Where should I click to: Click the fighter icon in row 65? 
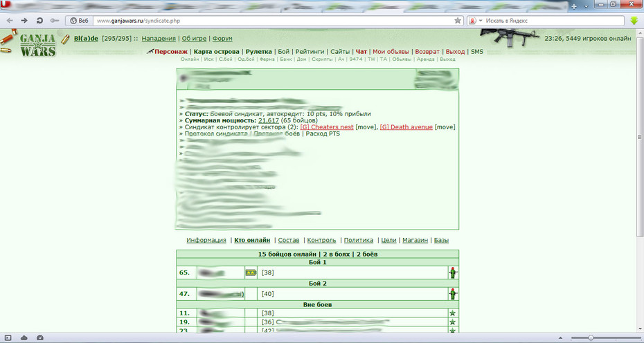[453, 272]
